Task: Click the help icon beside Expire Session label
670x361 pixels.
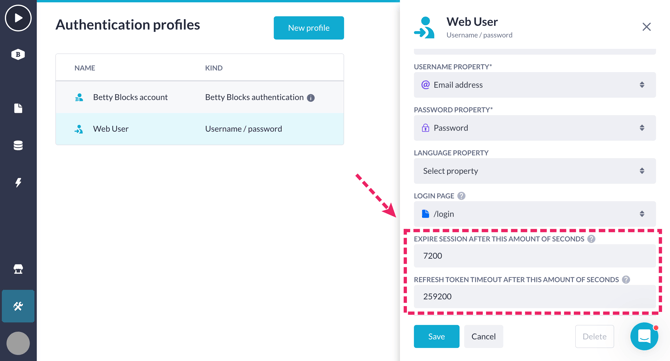Action: point(591,239)
